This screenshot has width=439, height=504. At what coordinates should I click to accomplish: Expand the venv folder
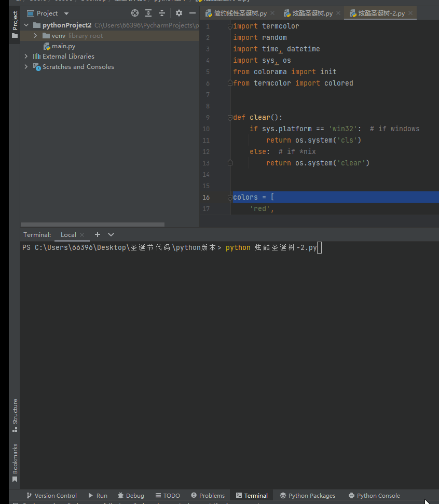click(35, 36)
